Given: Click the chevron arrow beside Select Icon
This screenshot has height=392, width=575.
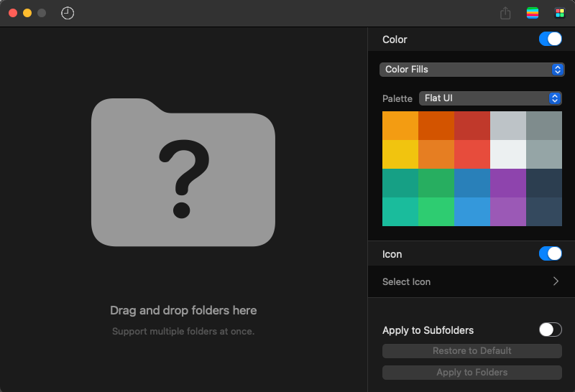Looking at the screenshot, I should [556, 281].
